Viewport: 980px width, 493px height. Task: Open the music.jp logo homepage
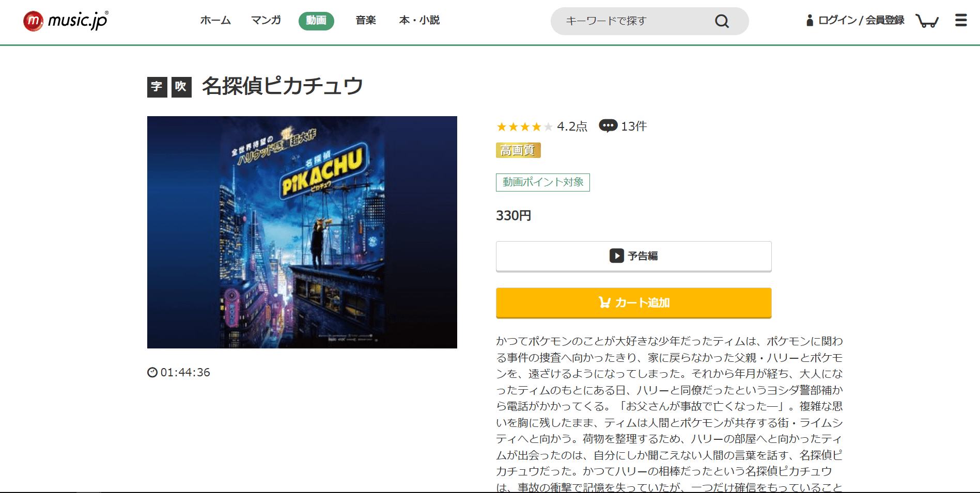(66, 21)
